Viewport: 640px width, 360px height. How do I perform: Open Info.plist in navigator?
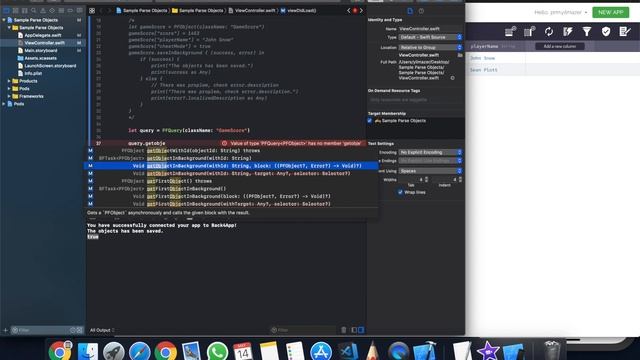[x=33, y=73]
